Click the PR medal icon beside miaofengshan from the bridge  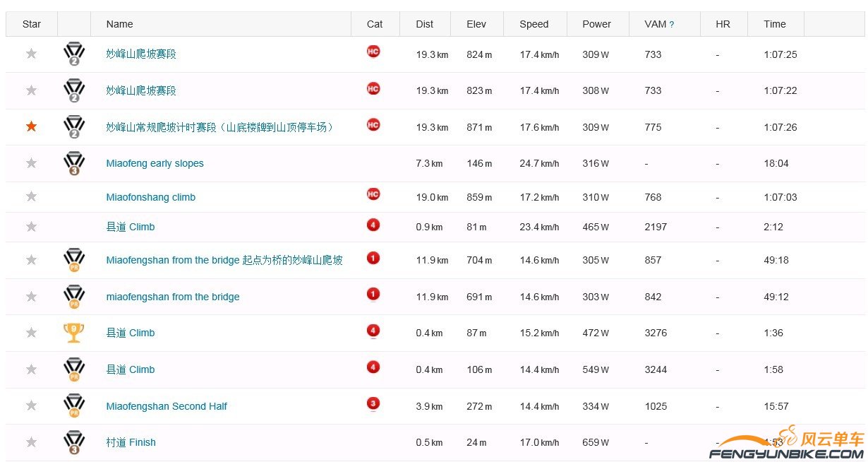[x=73, y=295]
